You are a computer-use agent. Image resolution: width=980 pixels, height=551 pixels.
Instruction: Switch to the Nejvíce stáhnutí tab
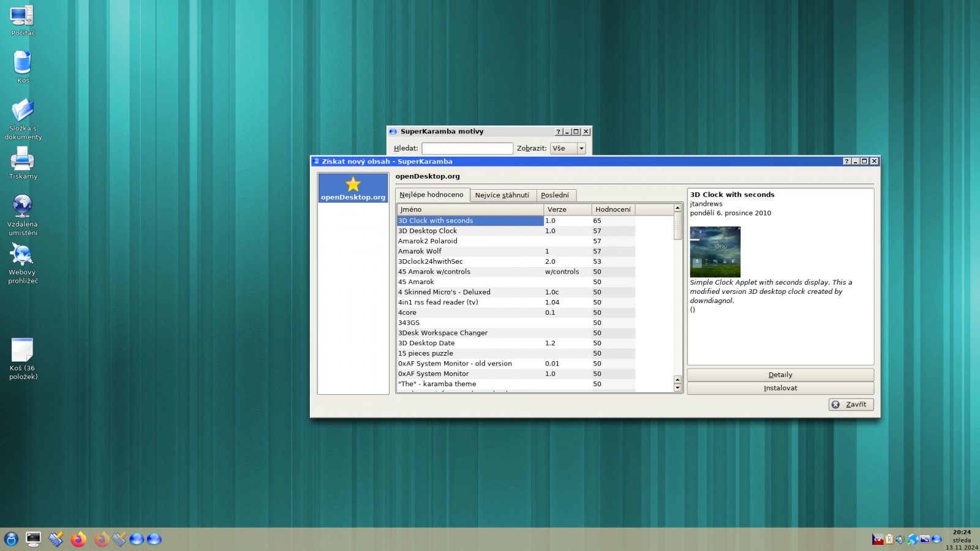(x=502, y=195)
